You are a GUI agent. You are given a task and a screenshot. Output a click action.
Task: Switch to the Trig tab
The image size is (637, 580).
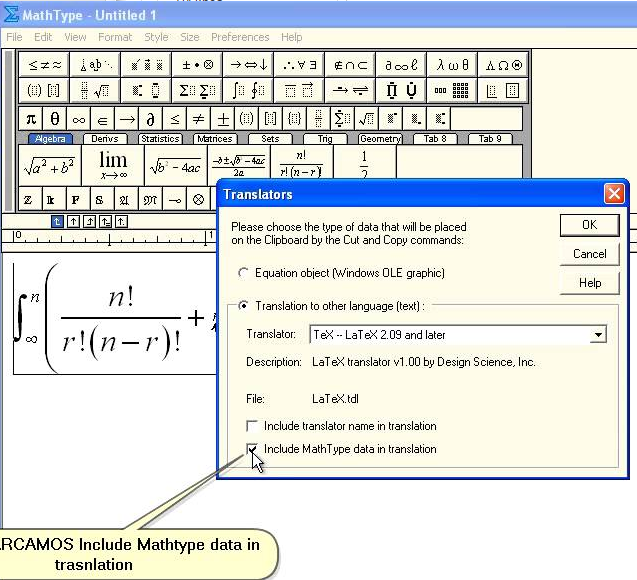pos(325,139)
